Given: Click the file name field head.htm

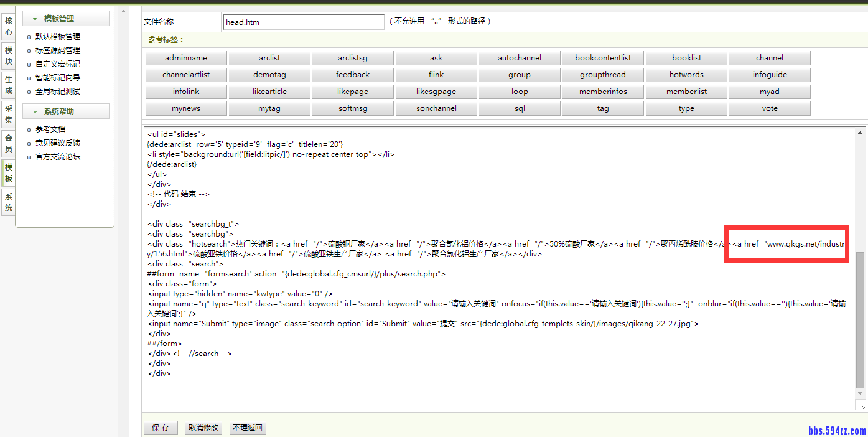Looking at the screenshot, I should coord(304,22).
